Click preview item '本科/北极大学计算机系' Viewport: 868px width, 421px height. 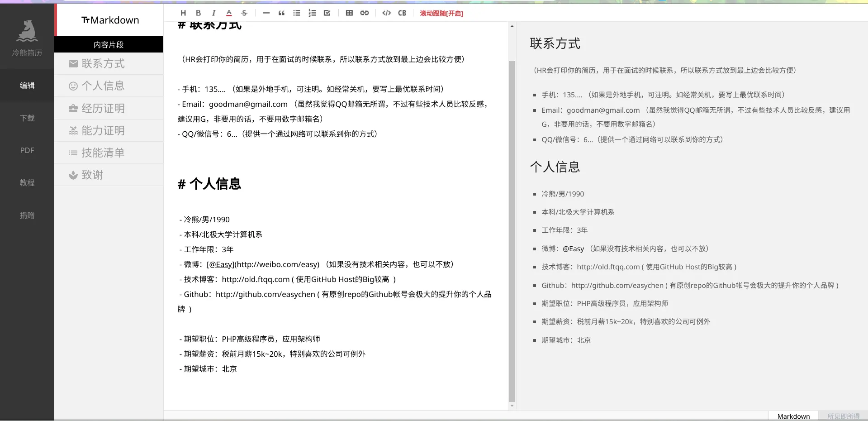578,212
